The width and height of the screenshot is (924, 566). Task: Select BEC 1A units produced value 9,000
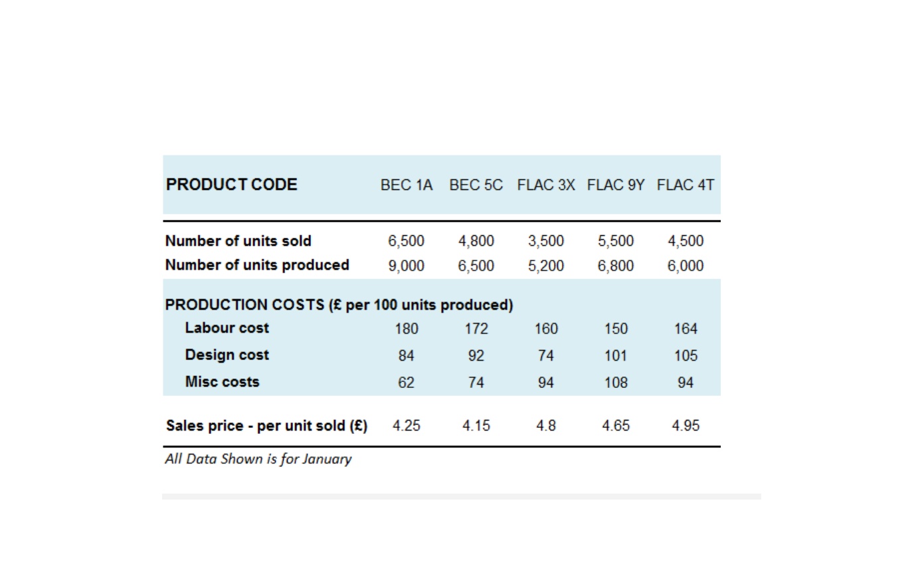[x=407, y=266]
